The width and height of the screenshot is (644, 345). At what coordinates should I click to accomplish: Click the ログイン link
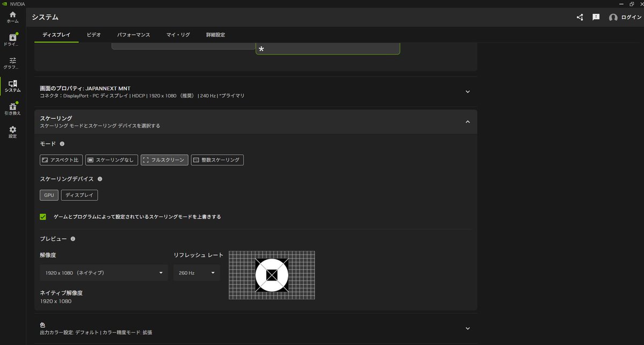click(x=631, y=18)
